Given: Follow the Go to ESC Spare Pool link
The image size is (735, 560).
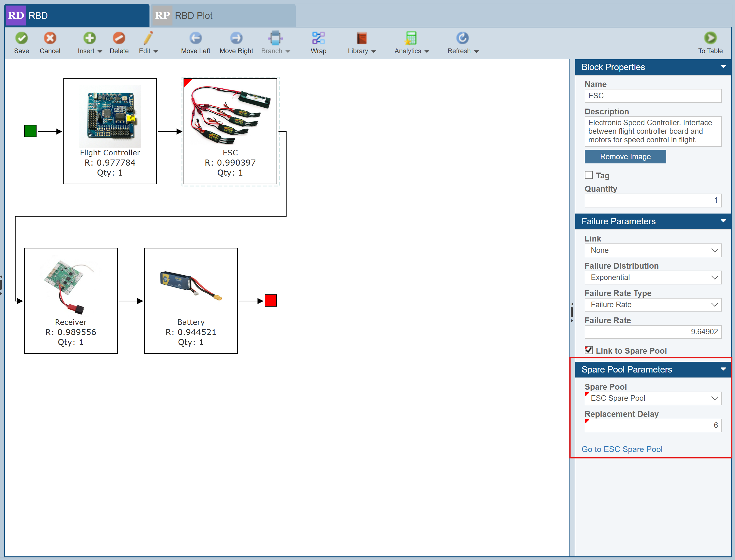Looking at the screenshot, I should (622, 449).
